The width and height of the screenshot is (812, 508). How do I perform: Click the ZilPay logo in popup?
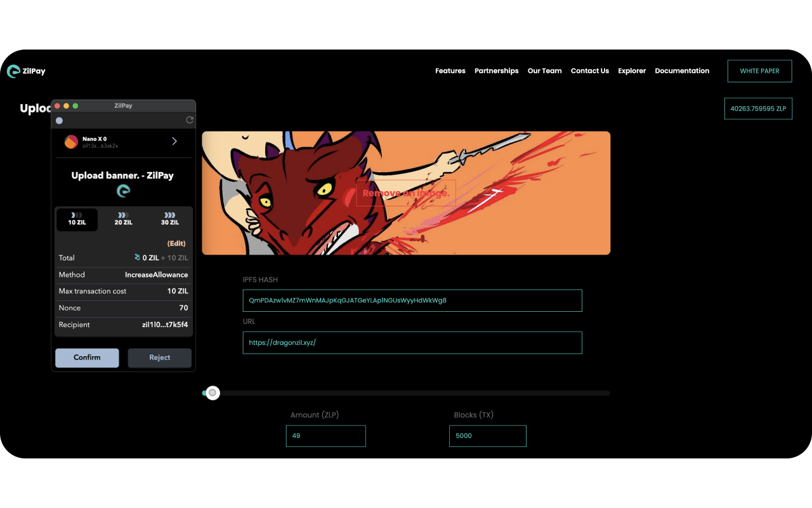[123, 190]
